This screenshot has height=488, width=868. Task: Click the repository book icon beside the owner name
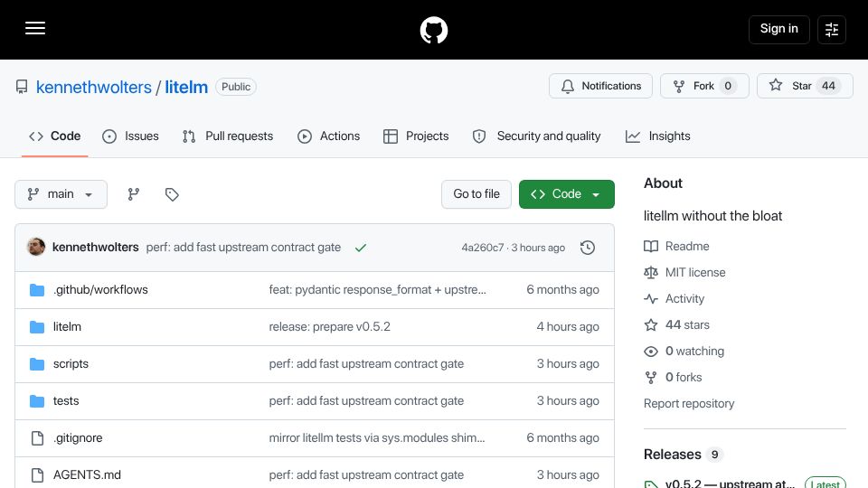tap(22, 87)
